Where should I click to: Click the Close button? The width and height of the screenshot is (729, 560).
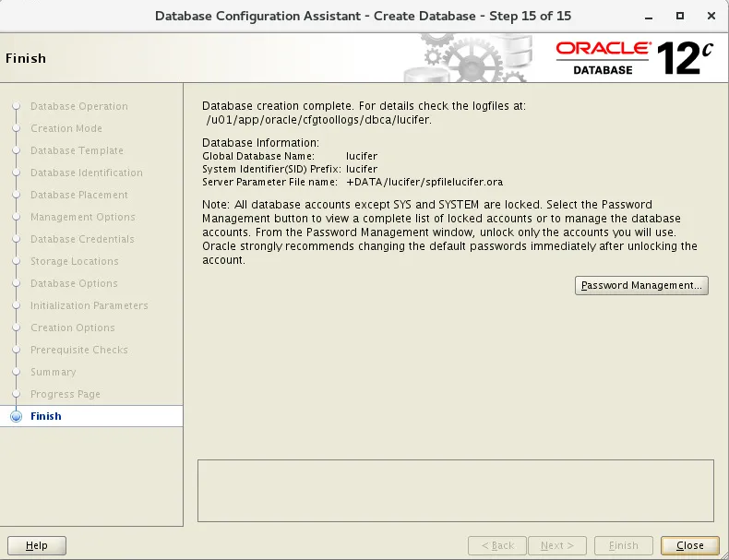[x=689, y=545]
